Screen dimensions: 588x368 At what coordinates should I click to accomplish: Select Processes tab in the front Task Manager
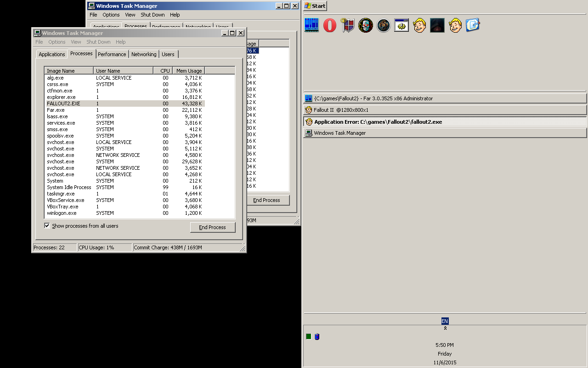(81, 53)
